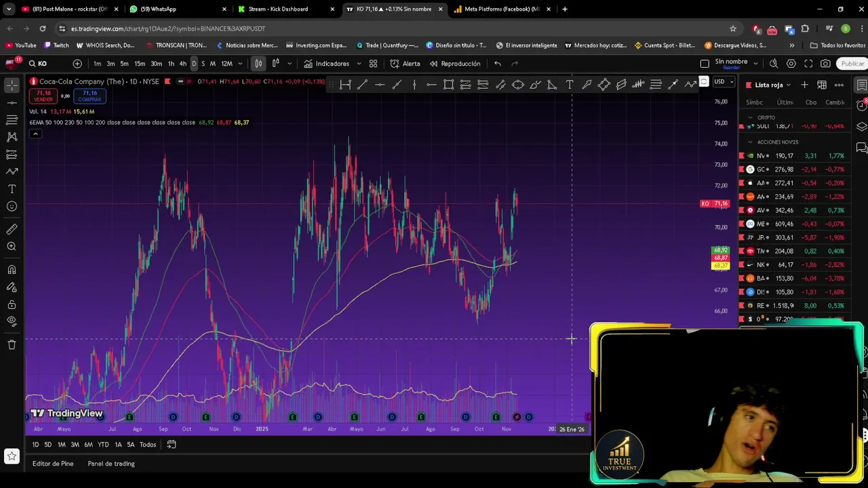Open the Editor de Pine tab
This screenshot has height=488, width=868.
(53, 464)
